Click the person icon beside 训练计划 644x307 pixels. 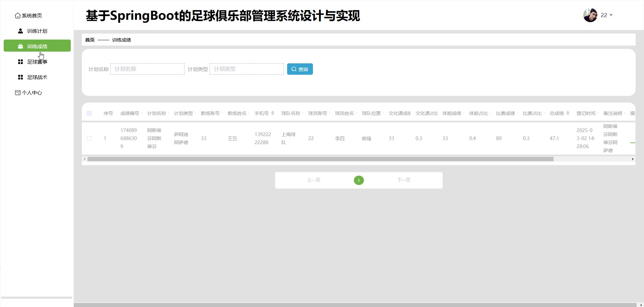click(20, 31)
